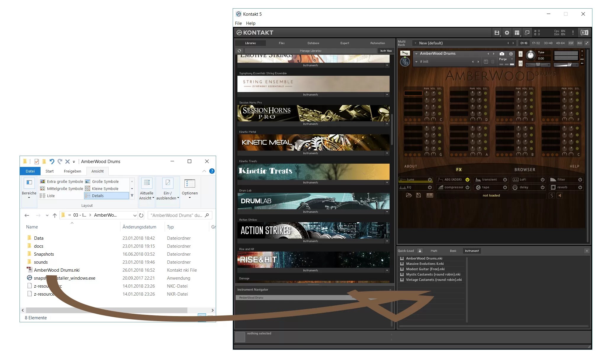Open Kontakt options via the gear icon

(507, 33)
